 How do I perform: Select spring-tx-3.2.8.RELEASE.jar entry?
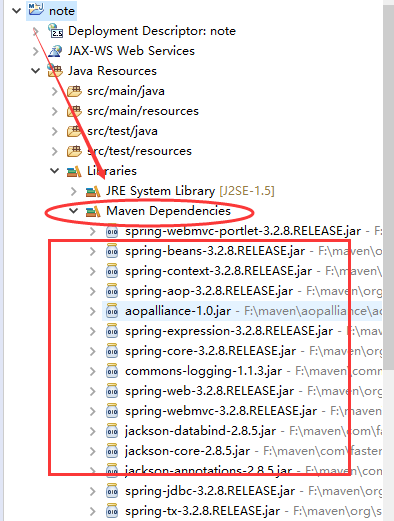click(203, 511)
